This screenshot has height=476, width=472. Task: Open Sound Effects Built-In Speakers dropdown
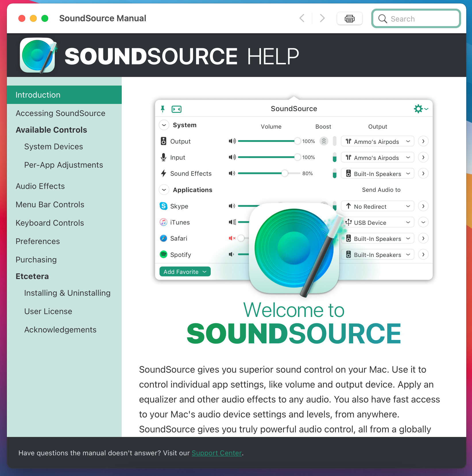click(x=378, y=173)
